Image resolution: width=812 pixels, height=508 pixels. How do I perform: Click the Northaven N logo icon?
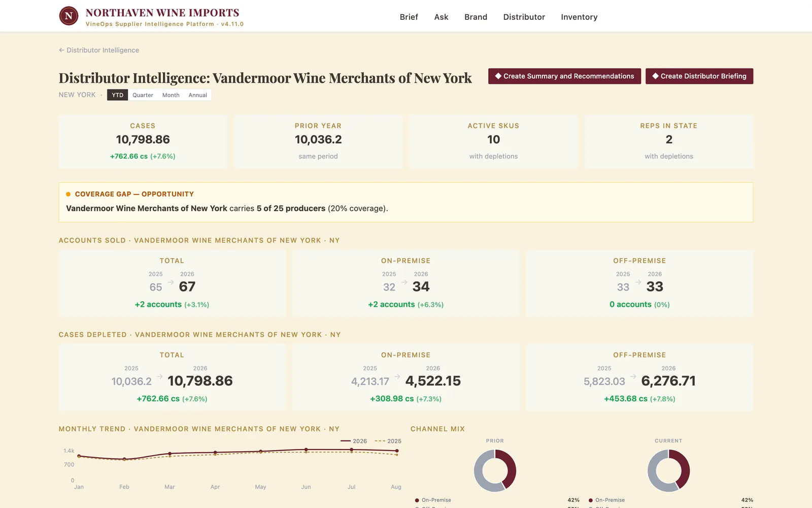tap(69, 16)
